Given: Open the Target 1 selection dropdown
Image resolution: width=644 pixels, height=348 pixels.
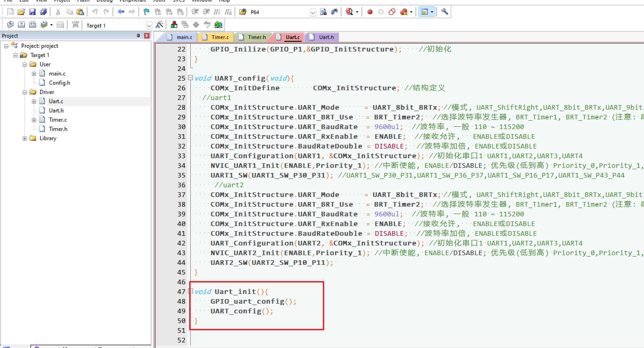Looking at the screenshot, I should (x=149, y=25).
